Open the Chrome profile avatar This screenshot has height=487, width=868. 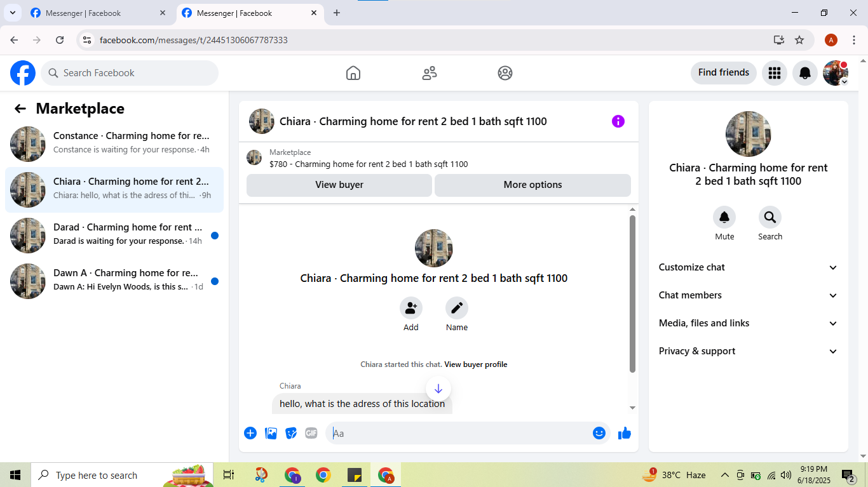[831, 40]
